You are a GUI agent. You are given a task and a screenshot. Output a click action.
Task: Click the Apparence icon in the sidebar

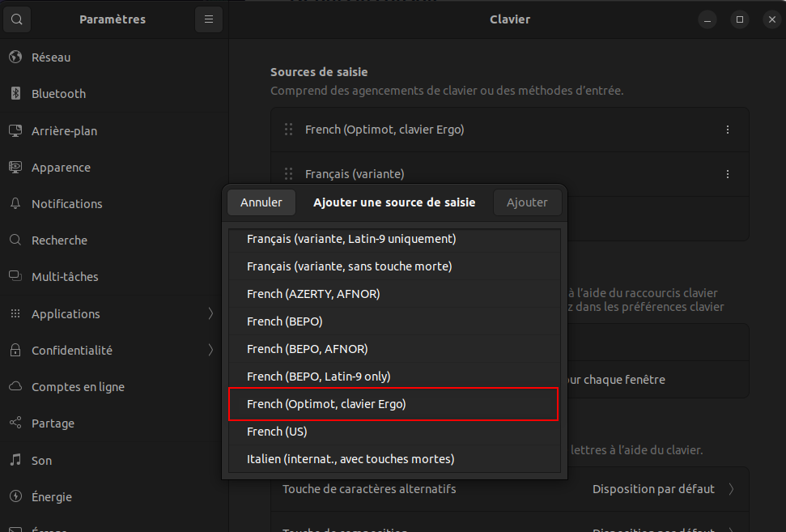point(15,167)
